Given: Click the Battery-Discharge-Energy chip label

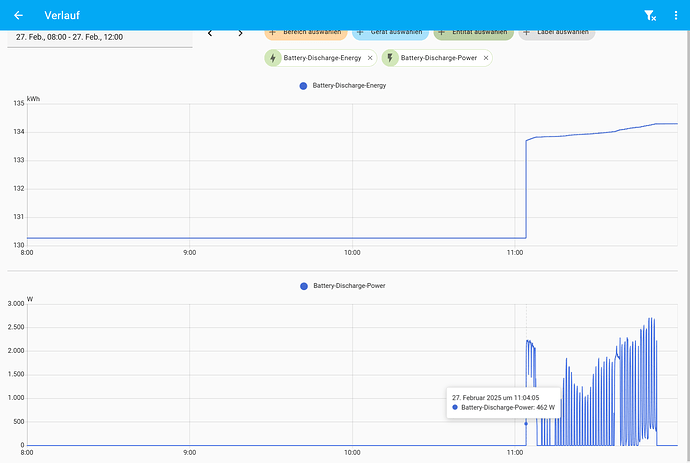Looking at the screenshot, I should click(x=322, y=58).
